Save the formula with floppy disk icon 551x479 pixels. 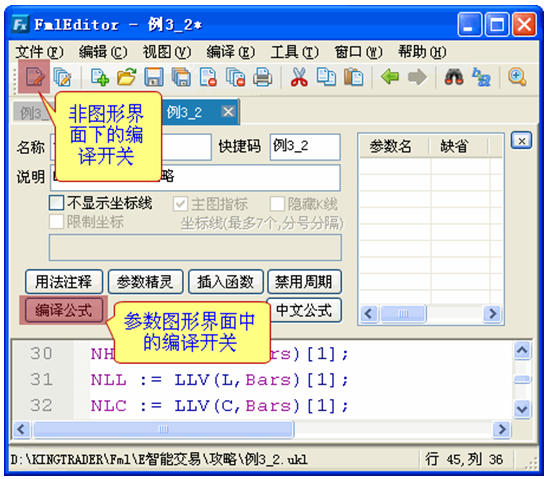(154, 77)
